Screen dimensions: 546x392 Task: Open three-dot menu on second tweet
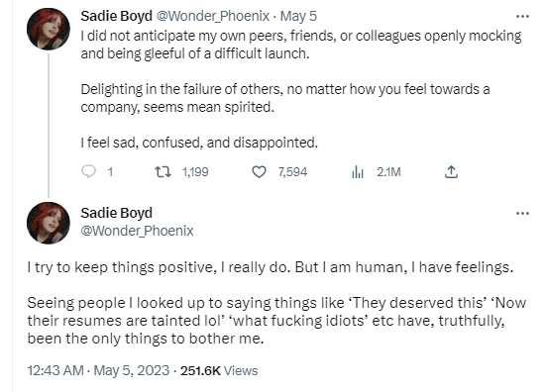(x=522, y=213)
